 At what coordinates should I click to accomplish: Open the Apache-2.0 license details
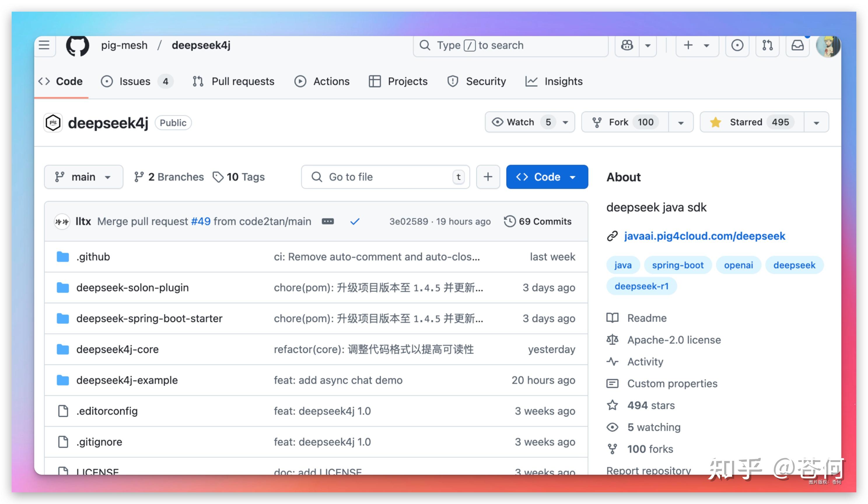coord(674,340)
